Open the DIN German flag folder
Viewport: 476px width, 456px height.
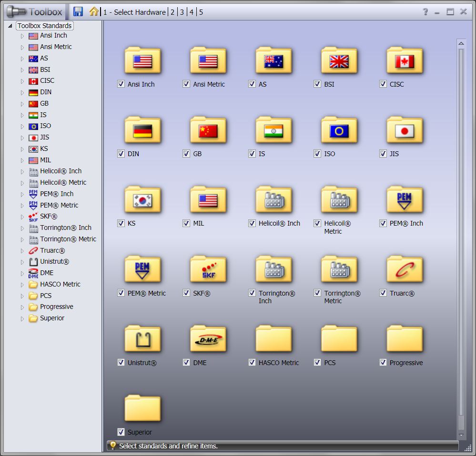pyautogui.click(x=142, y=130)
